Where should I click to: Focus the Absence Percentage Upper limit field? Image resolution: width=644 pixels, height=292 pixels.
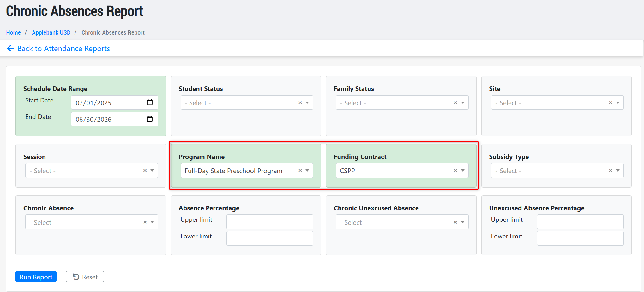(x=270, y=222)
